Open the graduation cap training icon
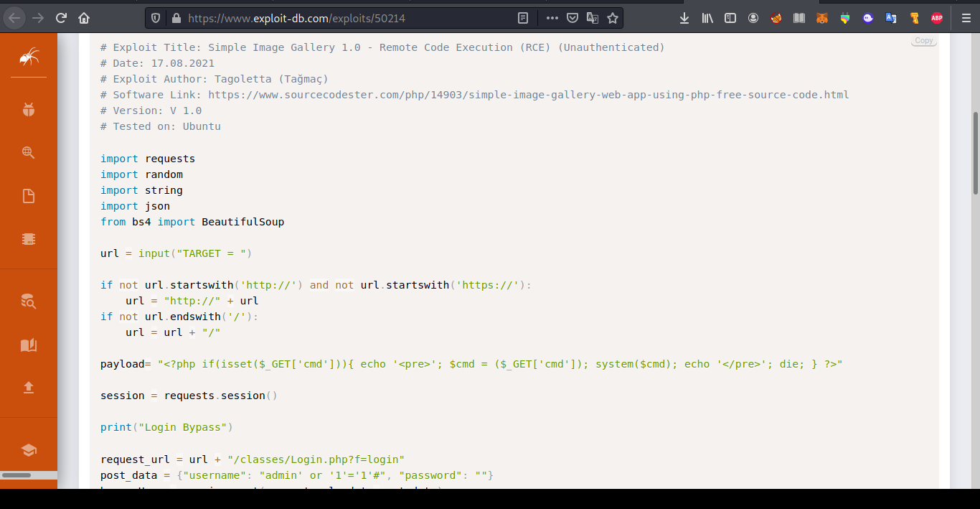980x509 pixels. point(29,450)
